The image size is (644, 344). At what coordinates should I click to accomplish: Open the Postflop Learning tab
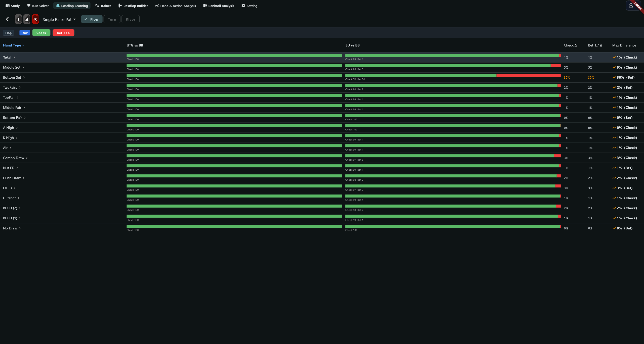[72, 6]
